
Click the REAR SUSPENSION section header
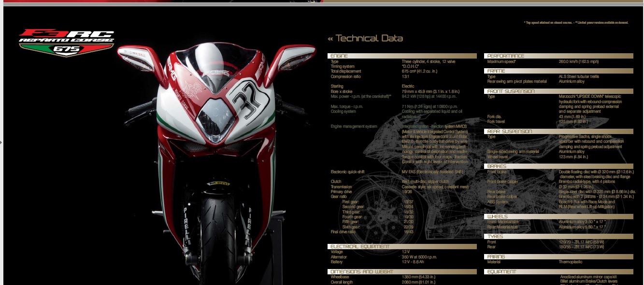point(558,131)
